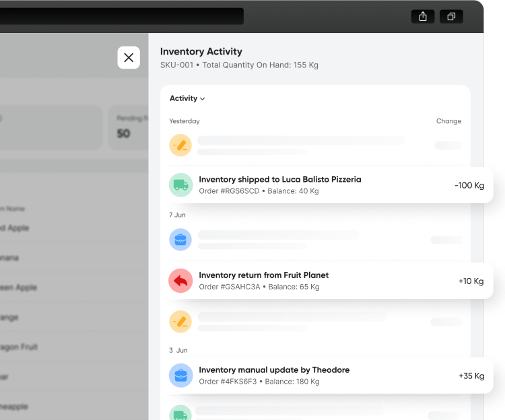The width and height of the screenshot is (505, 420).
Task: Open the browser tabs overview icon
Action: (451, 17)
